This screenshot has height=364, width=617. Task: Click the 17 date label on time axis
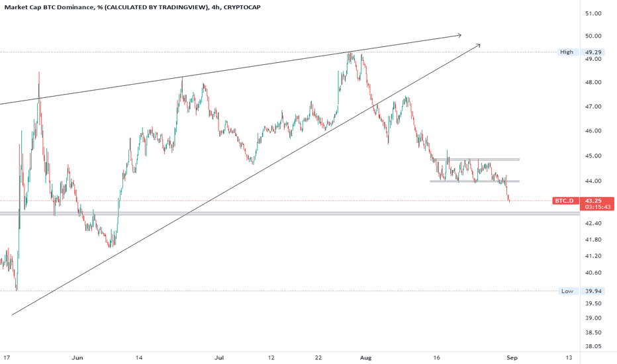(7, 357)
